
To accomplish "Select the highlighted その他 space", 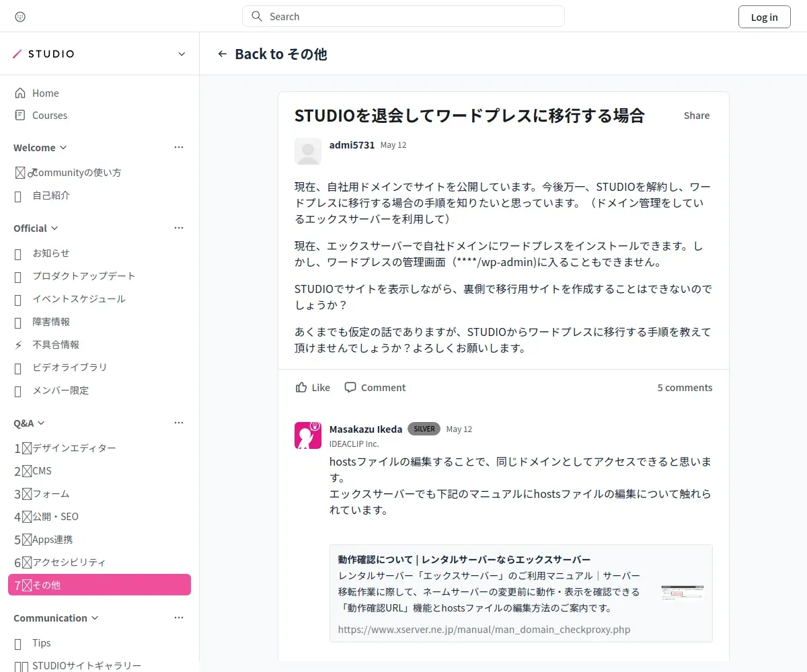I will click(100, 585).
